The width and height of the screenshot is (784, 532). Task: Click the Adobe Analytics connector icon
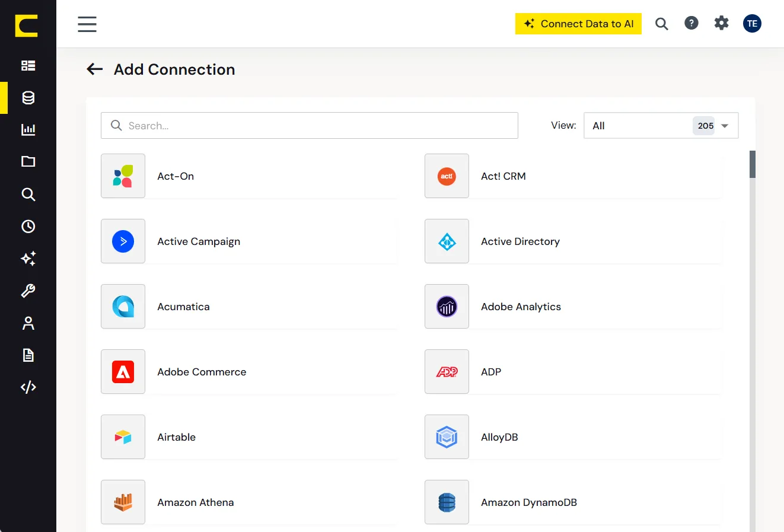pyautogui.click(x=447, y=307)
